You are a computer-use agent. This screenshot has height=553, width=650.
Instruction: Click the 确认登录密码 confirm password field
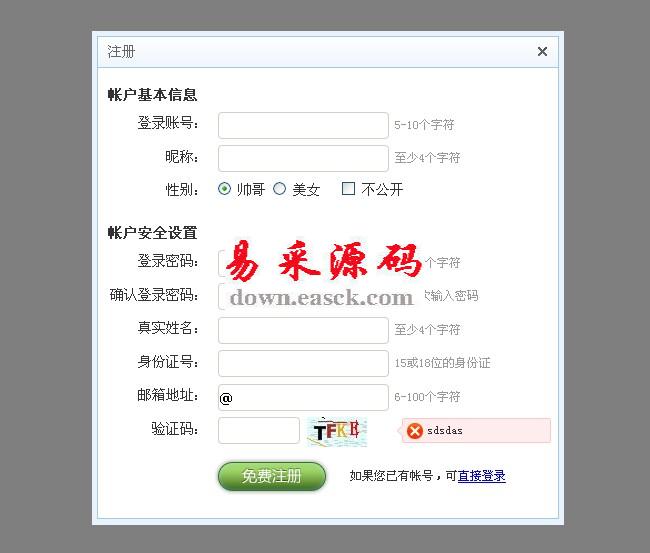coord(303,296)
